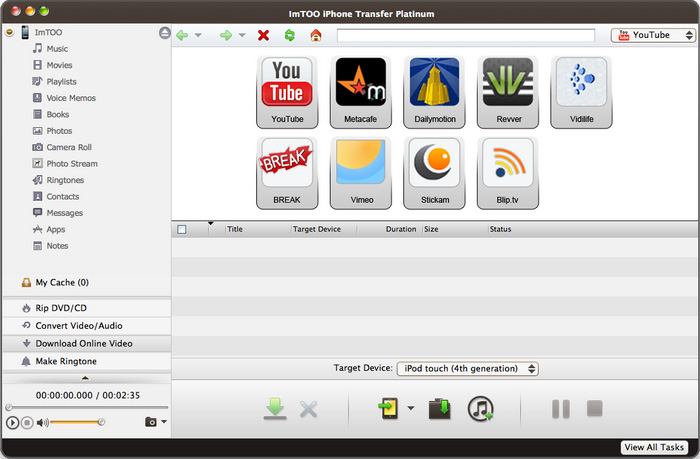The width and height of the screenshot is (700, 459).
Task: Select Books in the sidebar
Action: tap(58, 115)
